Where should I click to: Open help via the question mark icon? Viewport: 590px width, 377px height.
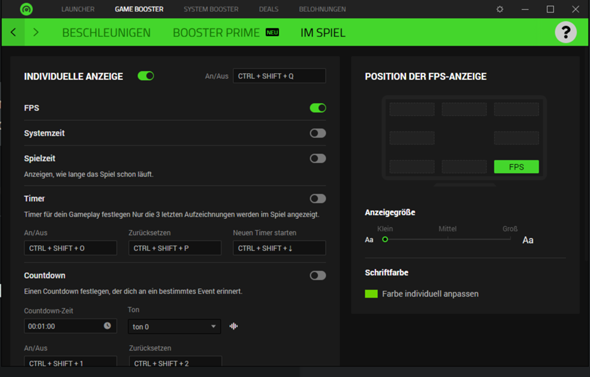566,32
